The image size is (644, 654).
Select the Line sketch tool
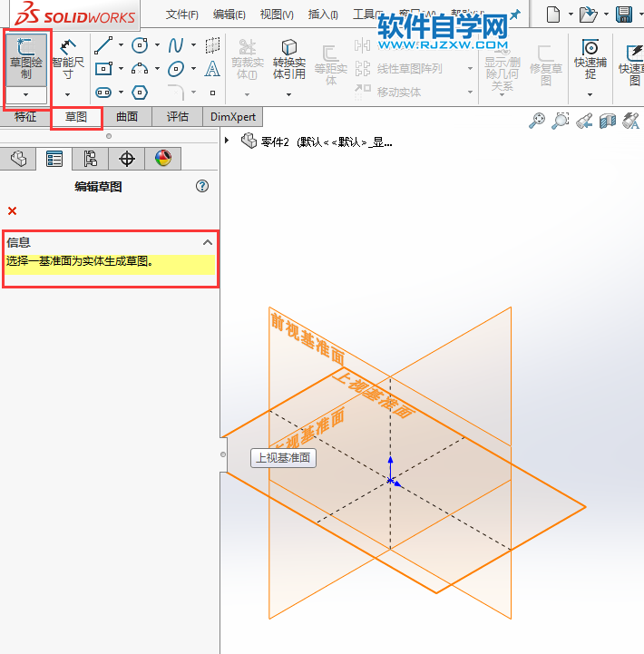click(103, 45)
